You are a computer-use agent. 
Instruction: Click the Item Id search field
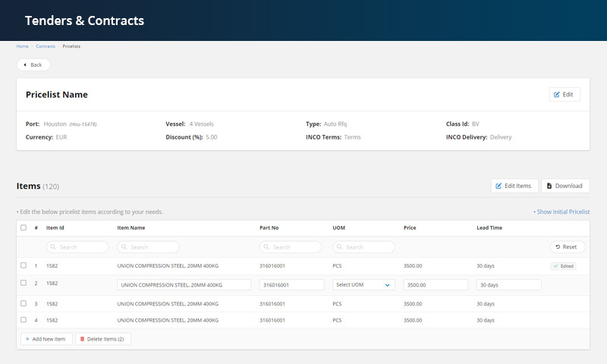[x=77, y=247]
